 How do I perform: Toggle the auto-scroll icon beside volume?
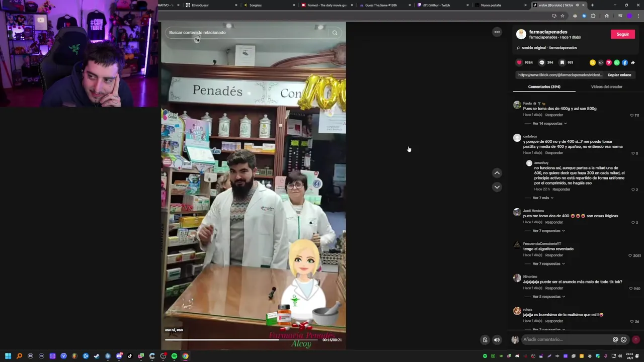click(485, 340)
